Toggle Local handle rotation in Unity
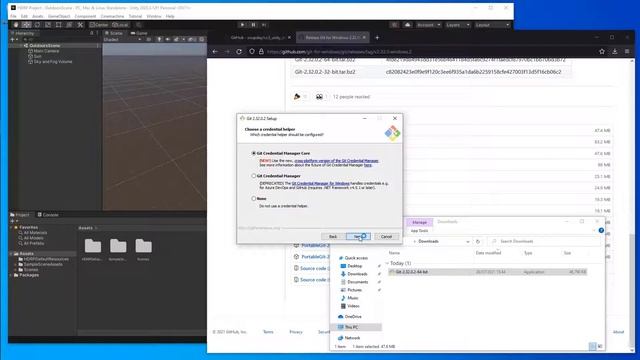The image size is (640, 360). [x=120, y=25]
